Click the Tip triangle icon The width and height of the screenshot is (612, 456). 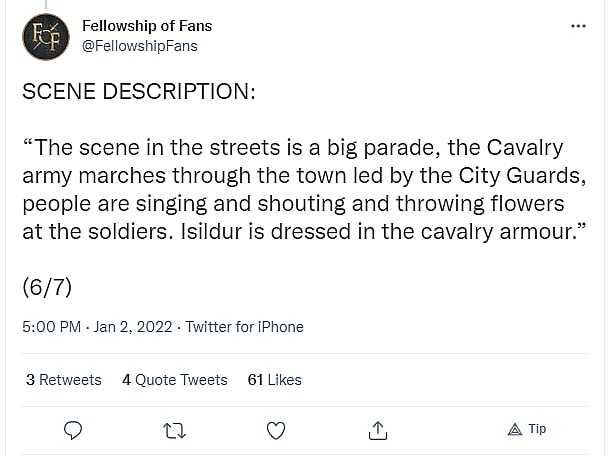(515, 429)
